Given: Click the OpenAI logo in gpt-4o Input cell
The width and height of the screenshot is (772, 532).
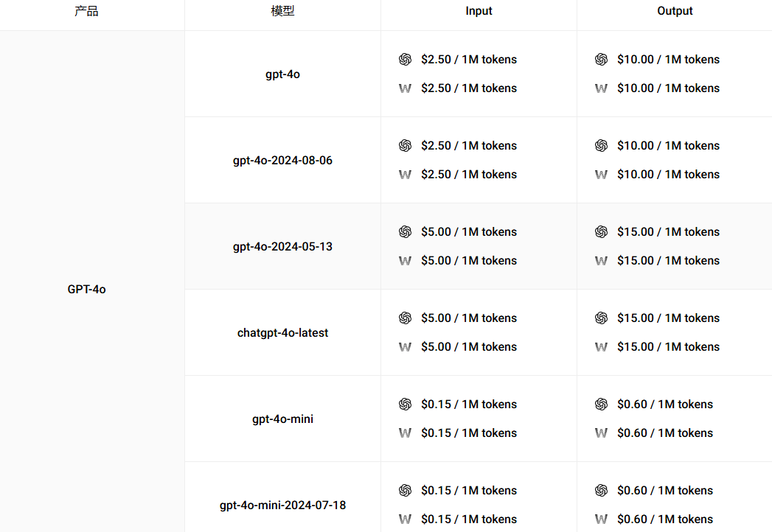Looking at the screenshot, I should (405, 60).
